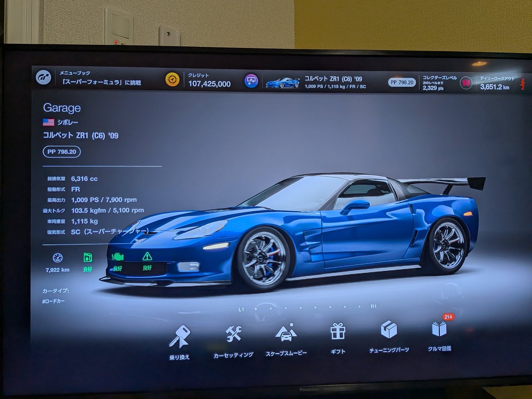Click the US flag icon next to シボレー
Screen dimensions: 532x399
coord(48,122)
